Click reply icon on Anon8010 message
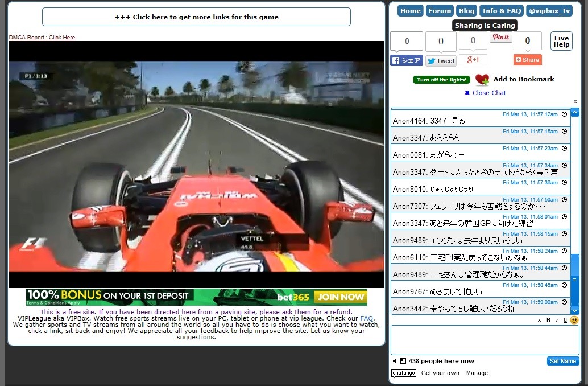 564,183
